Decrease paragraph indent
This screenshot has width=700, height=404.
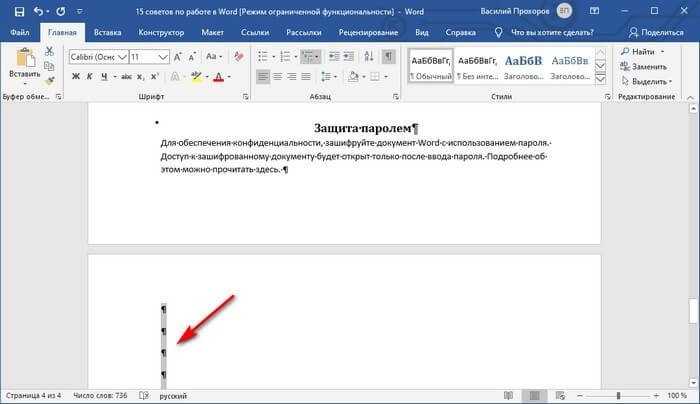pyautogui.click(x=333, y=57)
